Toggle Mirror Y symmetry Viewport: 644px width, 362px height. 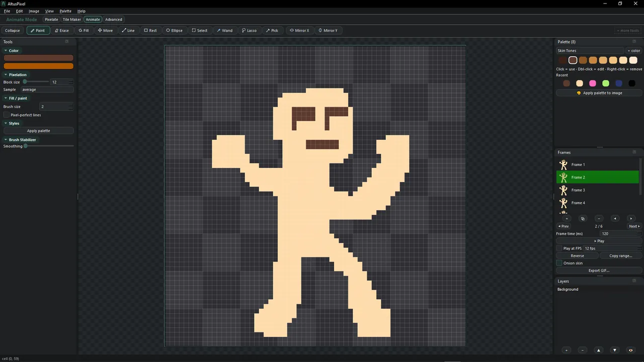tap(328, 30)
